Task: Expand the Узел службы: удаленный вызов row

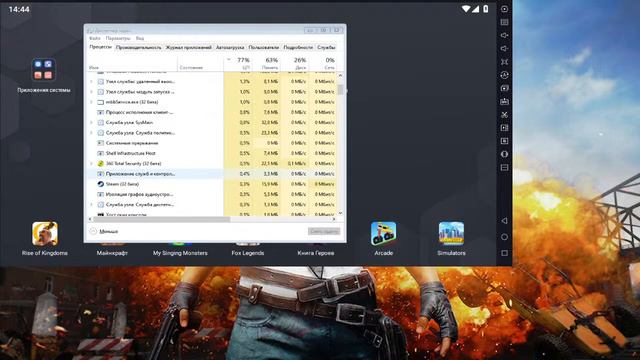Action: [91, 82]
